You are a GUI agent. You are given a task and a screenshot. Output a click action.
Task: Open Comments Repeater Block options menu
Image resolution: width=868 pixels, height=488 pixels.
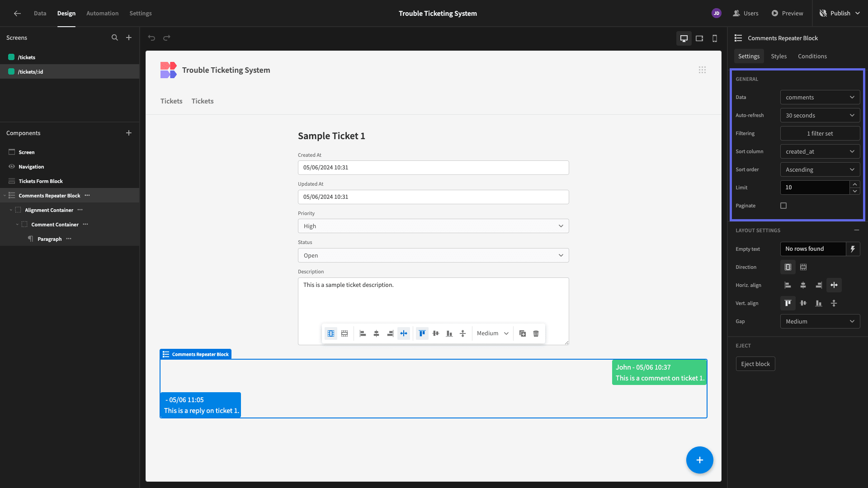coord(87,195)
